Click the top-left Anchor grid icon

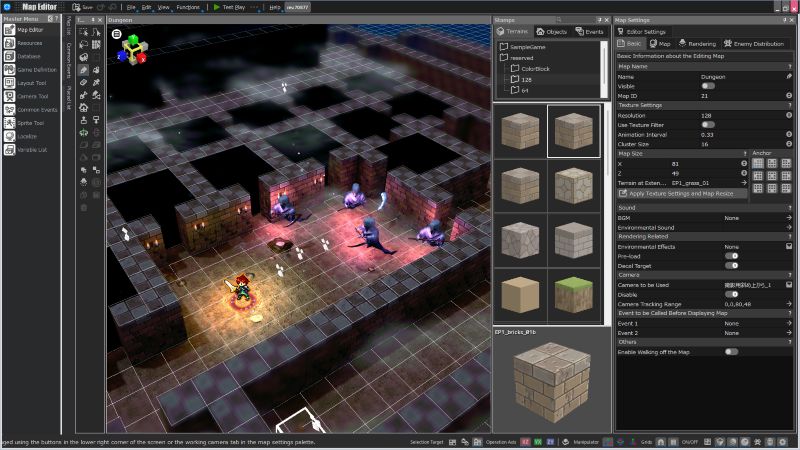758,163
